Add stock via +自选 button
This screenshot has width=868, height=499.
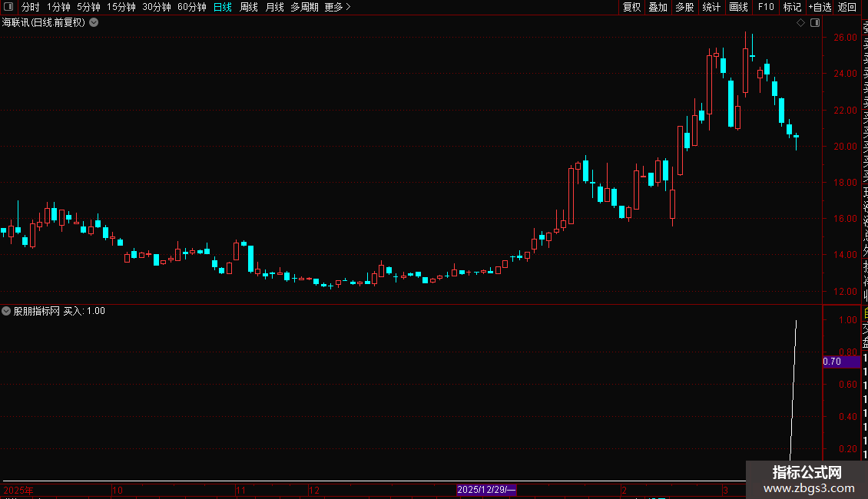[x=820, y=7]
